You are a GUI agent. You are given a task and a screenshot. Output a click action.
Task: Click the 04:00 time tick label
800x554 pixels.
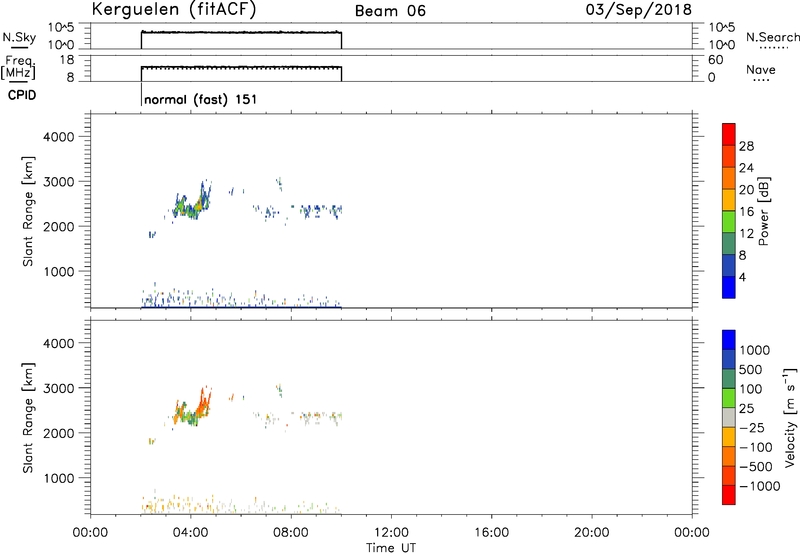tap(190, 533)
